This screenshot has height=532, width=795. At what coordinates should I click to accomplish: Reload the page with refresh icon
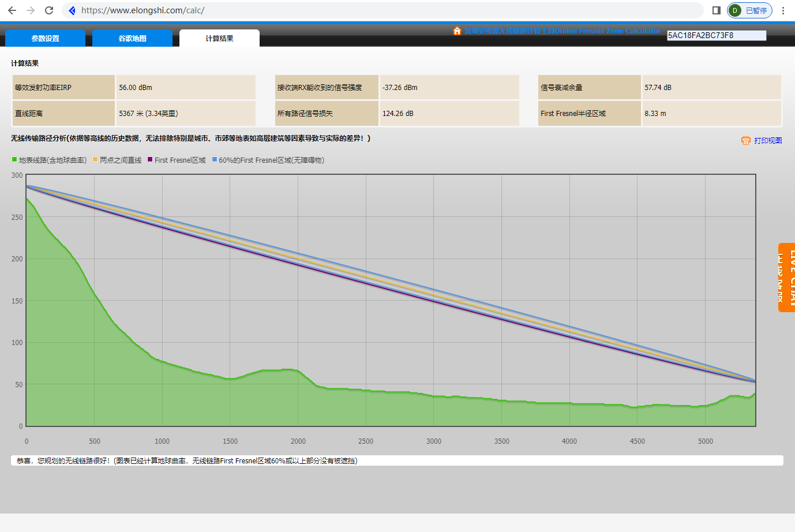49,10
